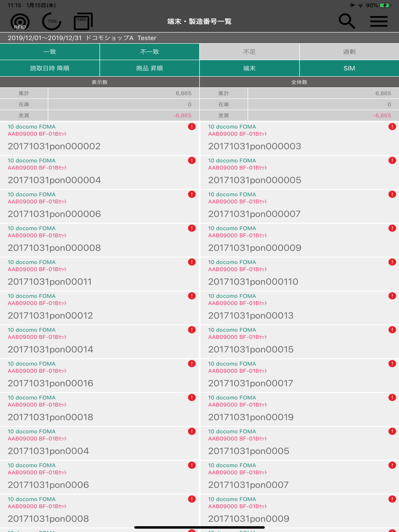
Task: Open the 75% power level indicator
Action: pos(51,21)
